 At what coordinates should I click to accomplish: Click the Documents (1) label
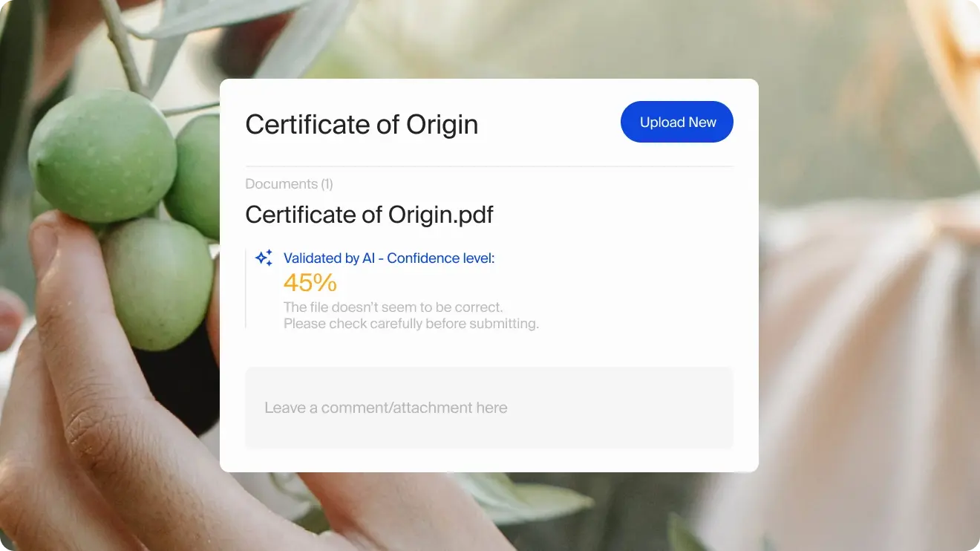289,184
